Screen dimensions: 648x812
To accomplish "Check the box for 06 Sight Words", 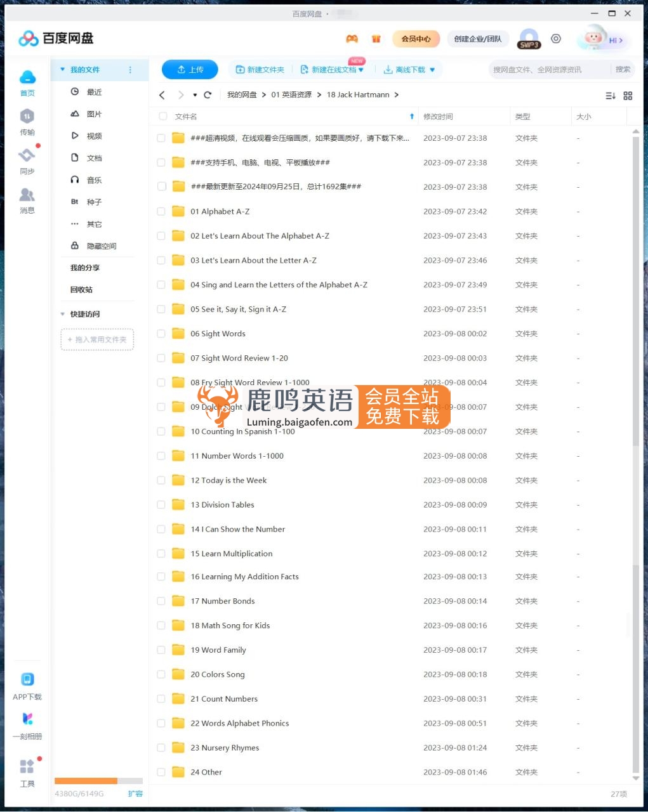I will (161, 334).
